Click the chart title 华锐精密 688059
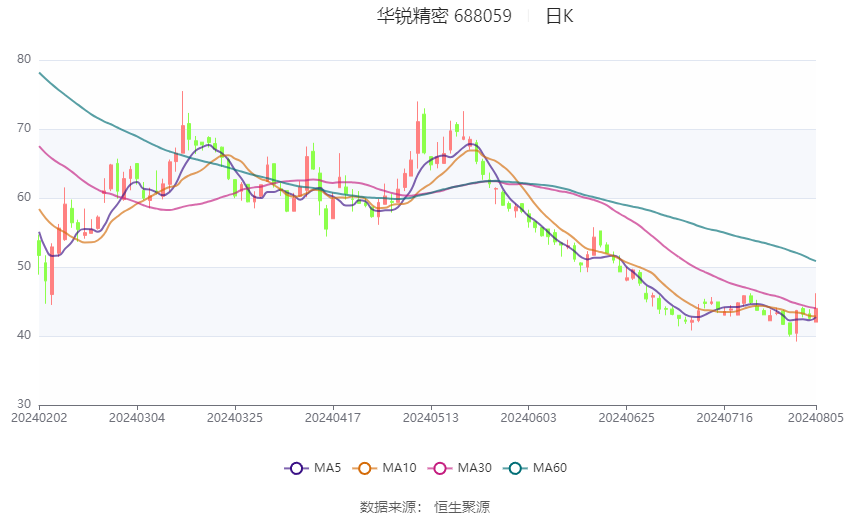The height and width of the screenshot is (517, 850). tap(444, 16)
